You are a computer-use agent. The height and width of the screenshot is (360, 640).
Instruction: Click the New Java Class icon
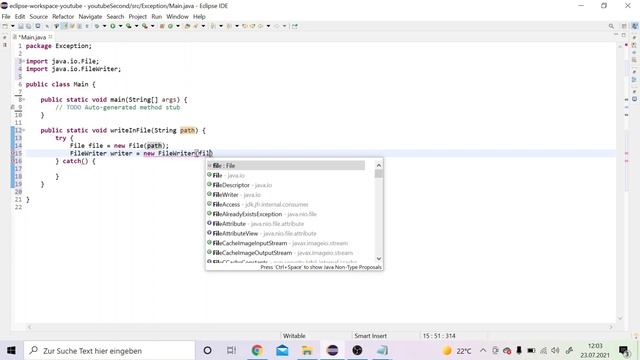click(x=170, y=26)
